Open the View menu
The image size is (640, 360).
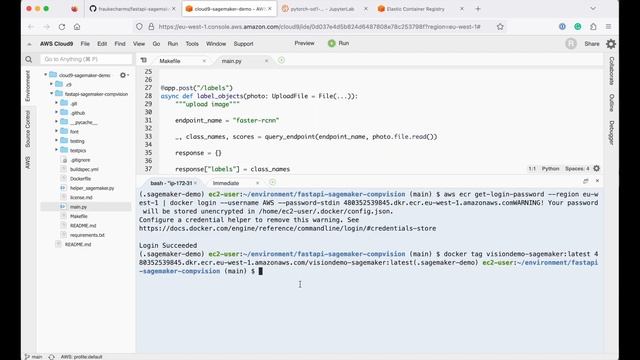click(139, 44)
